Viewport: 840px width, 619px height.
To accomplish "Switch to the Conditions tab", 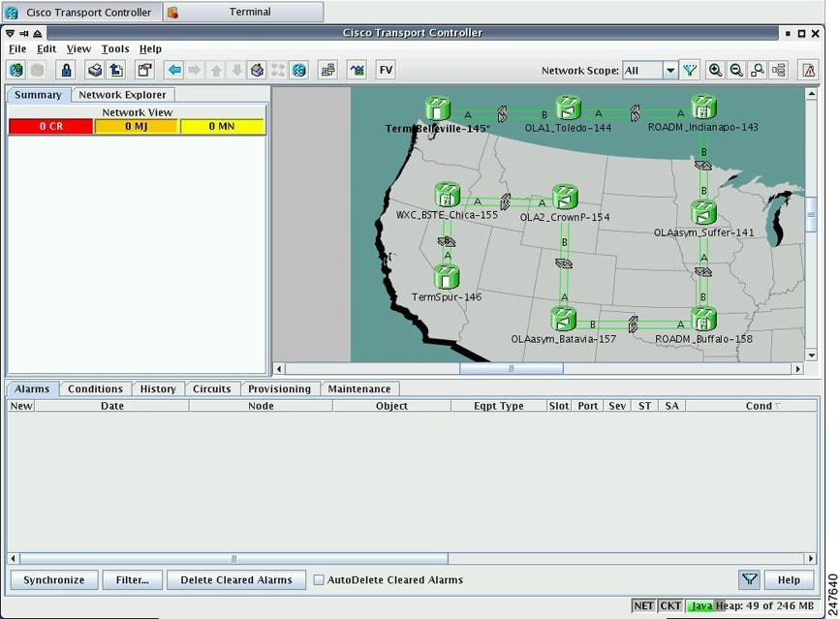I will pyautogui.click(x=95, y=388).
